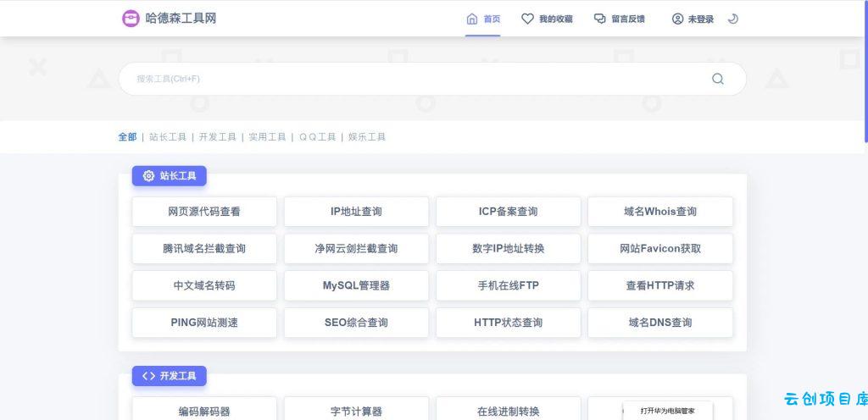Open 编码解码器 tool
The height and width of the screenshot is (420, 868).
pos(204,409)
